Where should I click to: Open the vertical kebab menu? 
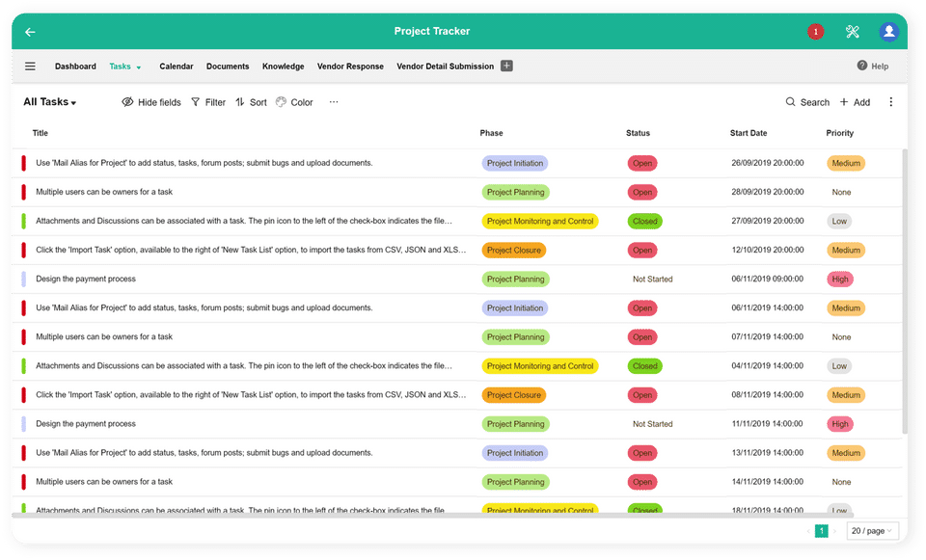tap(890, 102)
